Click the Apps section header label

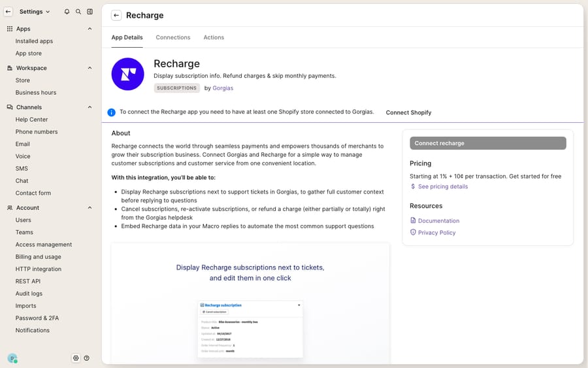click(x=24, y=29)
